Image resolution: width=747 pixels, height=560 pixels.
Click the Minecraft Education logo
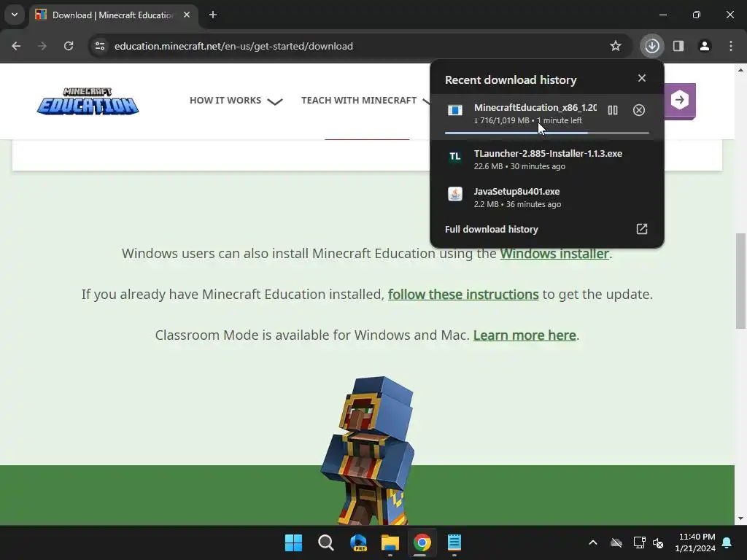88,101
